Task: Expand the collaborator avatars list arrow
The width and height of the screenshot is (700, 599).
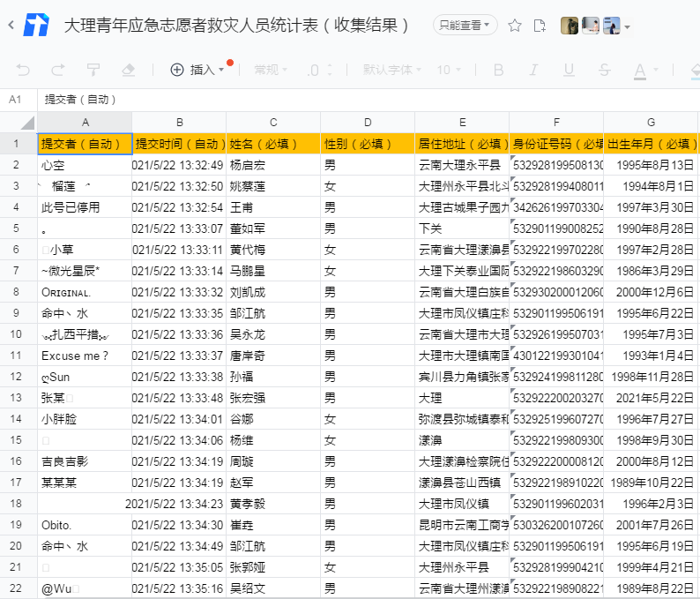Action: pyautogui.click(x=628, y=27)
